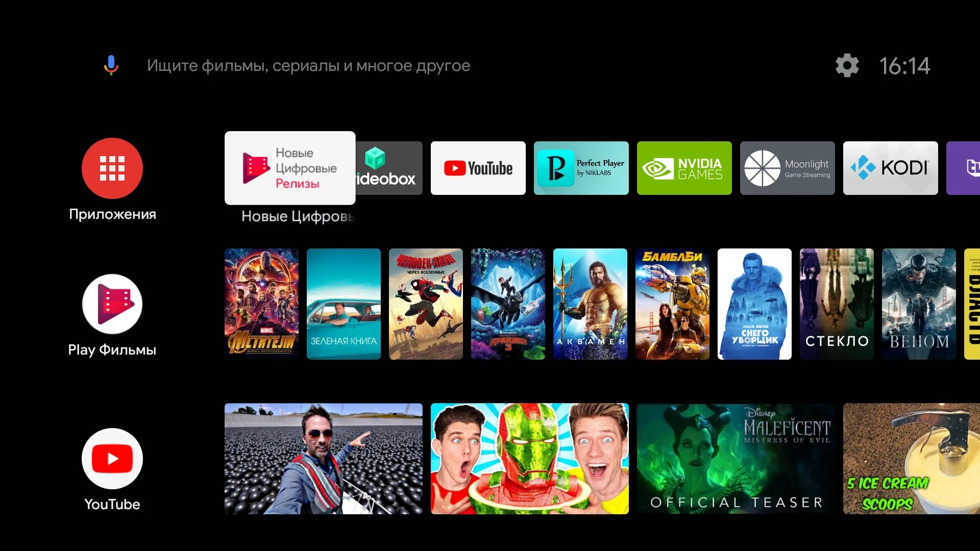Open system Settings gear icon
The width and height of the screenshot is (980, 551).
click(x=847, y=65)
